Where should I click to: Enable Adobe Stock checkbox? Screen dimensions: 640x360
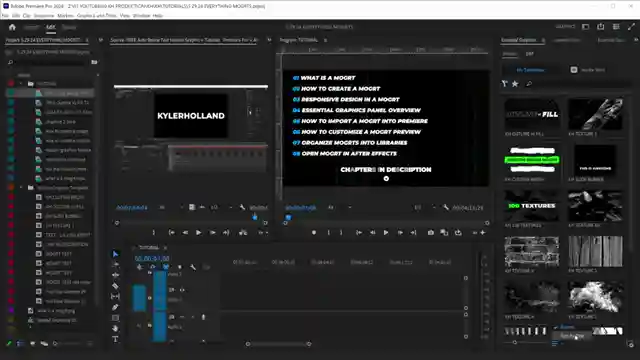(573, 70)
